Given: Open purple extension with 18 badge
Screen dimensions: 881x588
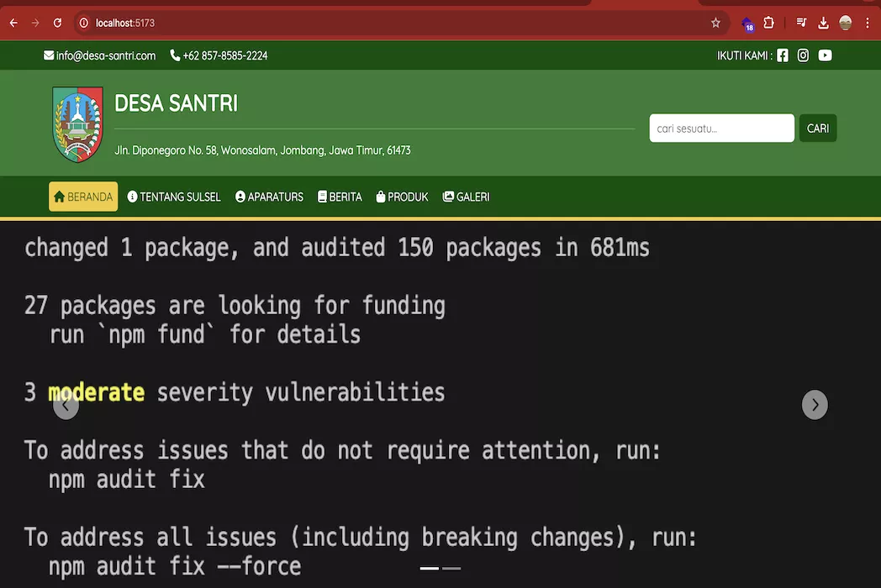Looking at the screenshot, I should (748, 24).
